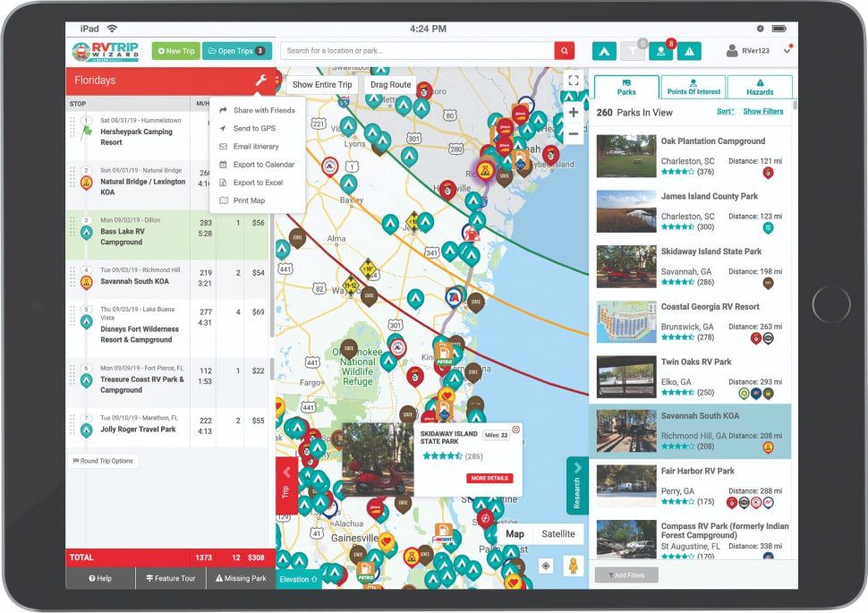Zoom in the map with plus
868x613 pixels.
(x=574, y=113)
